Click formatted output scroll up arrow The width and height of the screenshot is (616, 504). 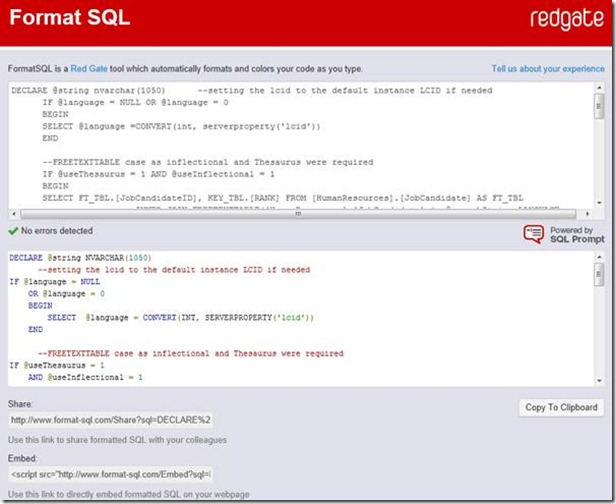coord(599,257)
